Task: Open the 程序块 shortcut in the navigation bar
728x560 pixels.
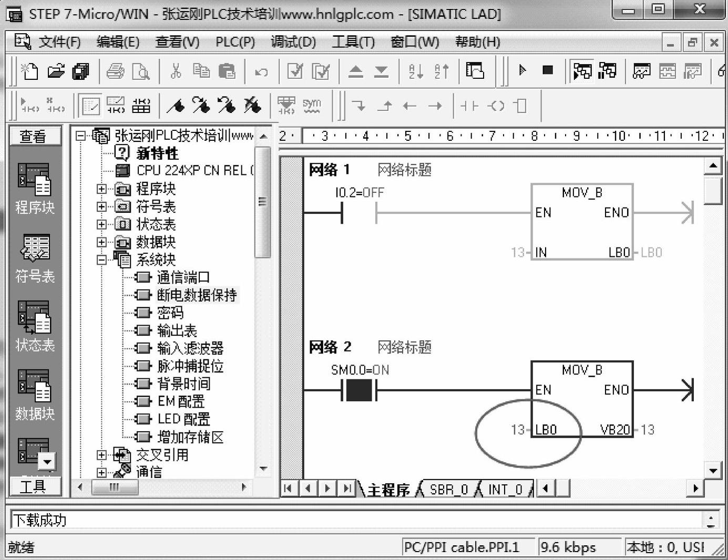Action: click(x=35, y=189)
